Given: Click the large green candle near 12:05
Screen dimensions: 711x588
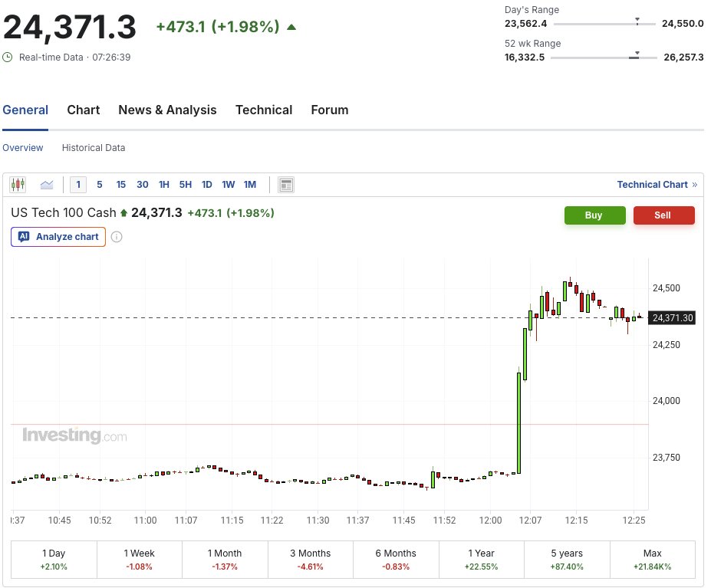Looking at the screenshot, I should [518, 422].
